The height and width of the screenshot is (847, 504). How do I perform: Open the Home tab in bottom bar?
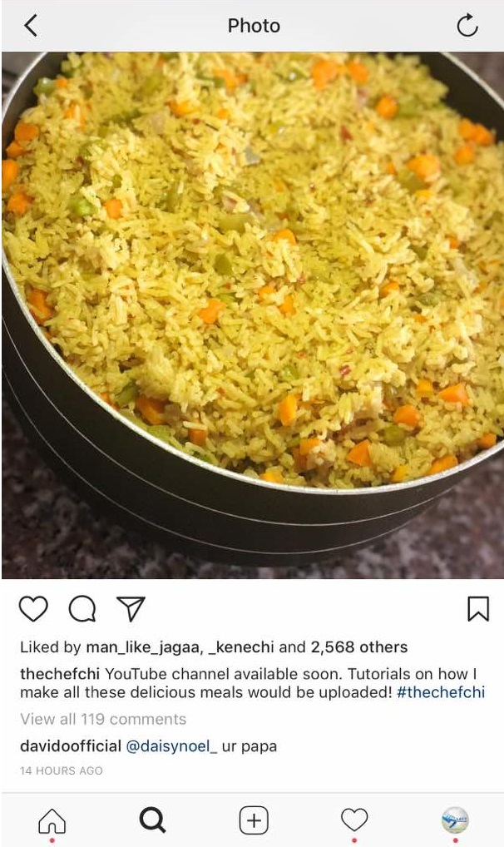click(x=52, y=821)
